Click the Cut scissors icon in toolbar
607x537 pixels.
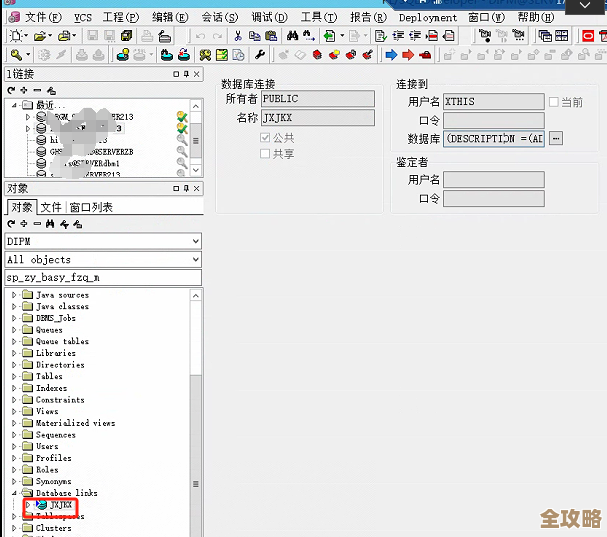tap(239, 35)
